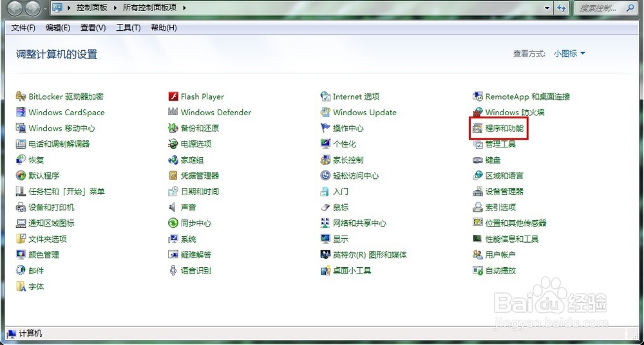Open the 电源选项 icon

173,144
